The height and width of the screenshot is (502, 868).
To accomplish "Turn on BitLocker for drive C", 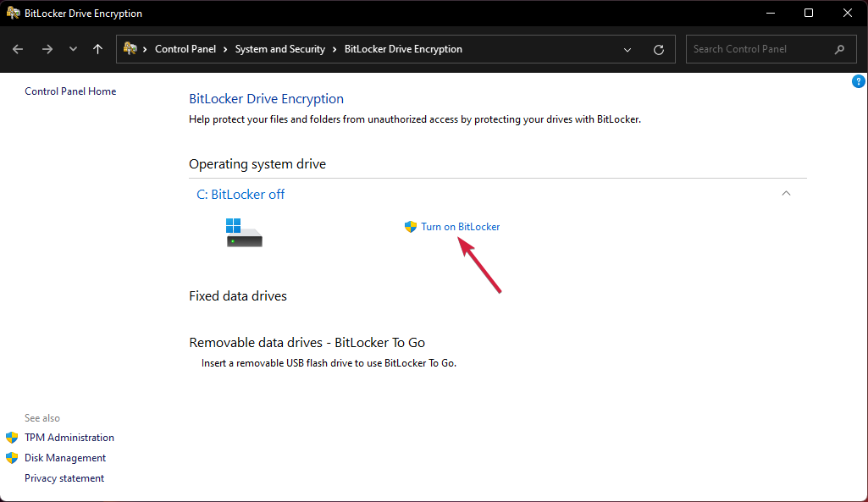I will (x=460, y=226).
